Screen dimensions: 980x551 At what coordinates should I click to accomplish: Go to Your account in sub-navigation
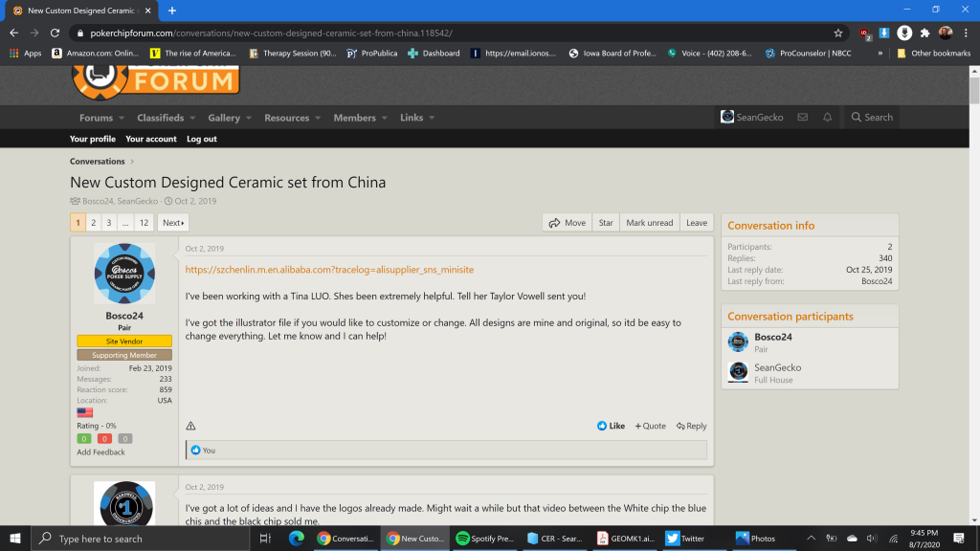(x=151, y=139)
